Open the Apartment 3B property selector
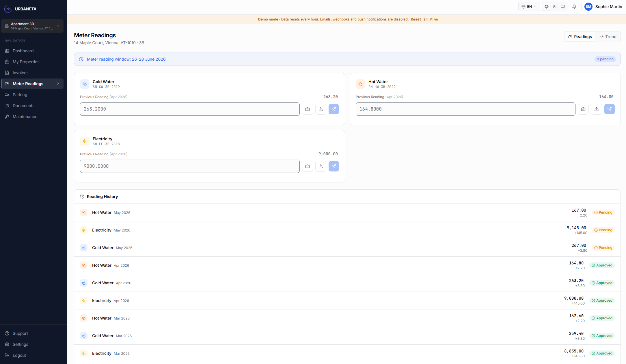Image resolution: width=626 pixels, height=364 pixels. 32,26
